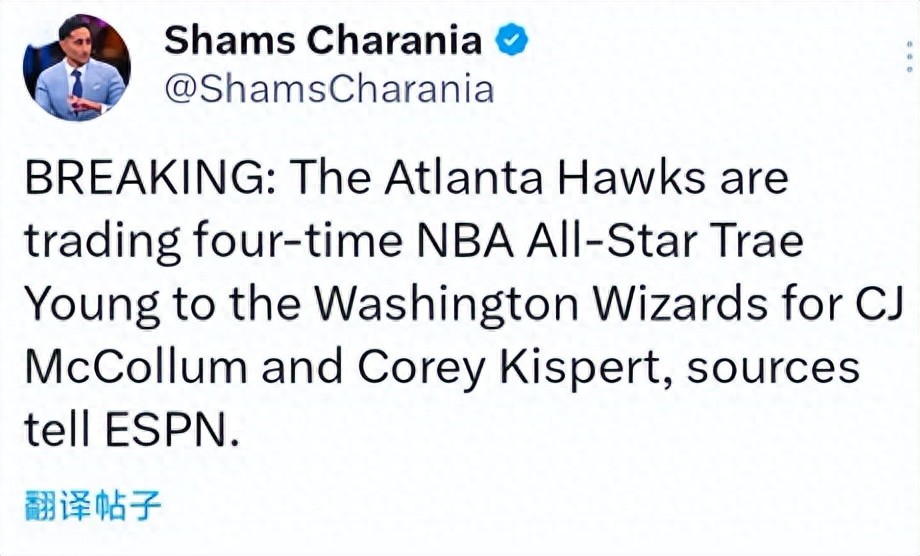920x556 pixels.
Task: Click Shams Charania's profile avatar
Action: click(x=77, y=66)
